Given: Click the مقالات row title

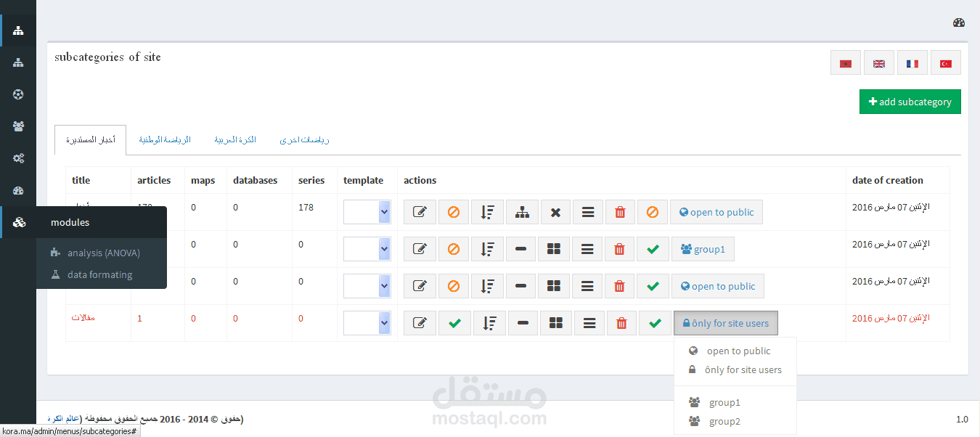Looking at the screenshot, I should [83, 318].
